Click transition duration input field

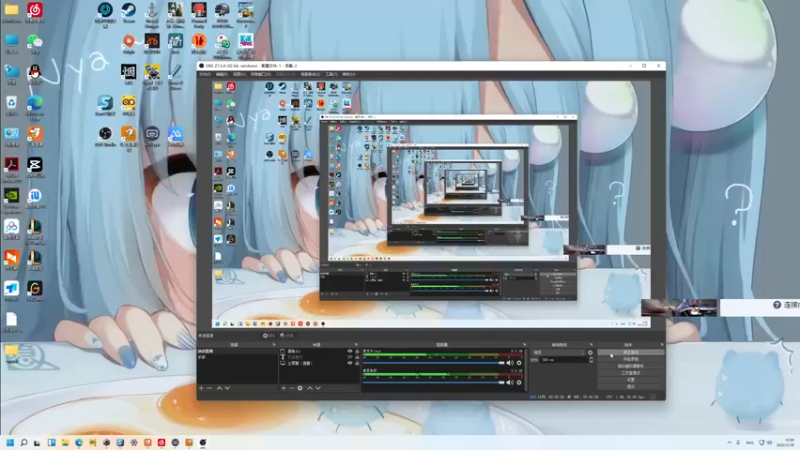[564, 360]
